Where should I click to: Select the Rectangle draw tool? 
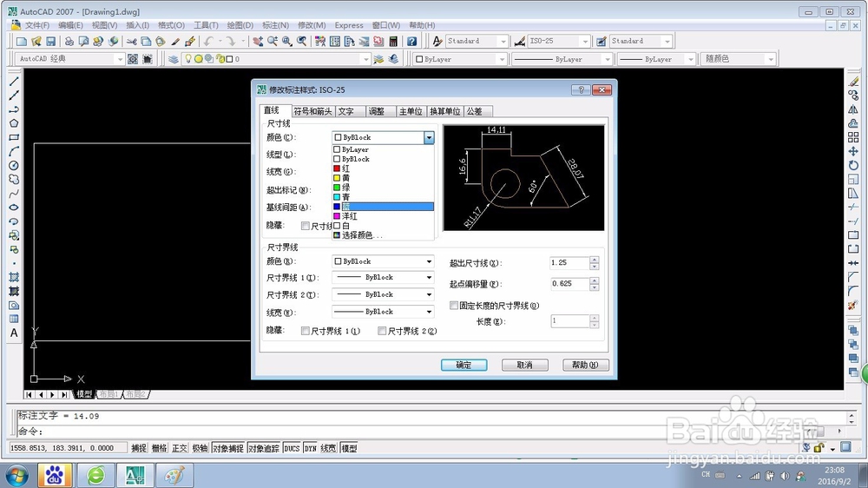click(14, 137)
